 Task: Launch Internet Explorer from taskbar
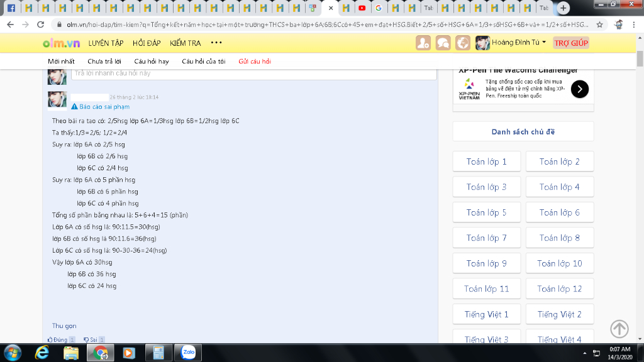(x=42, y=353)
